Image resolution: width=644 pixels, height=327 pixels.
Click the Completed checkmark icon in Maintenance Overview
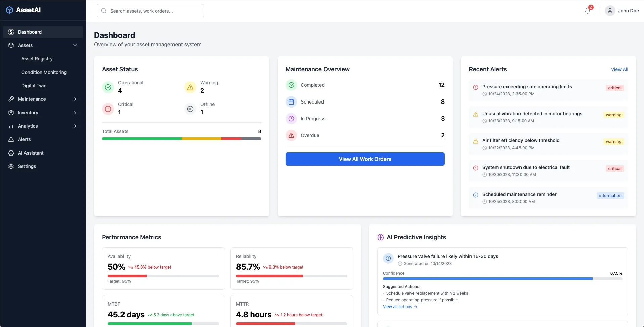coord(291,85)
